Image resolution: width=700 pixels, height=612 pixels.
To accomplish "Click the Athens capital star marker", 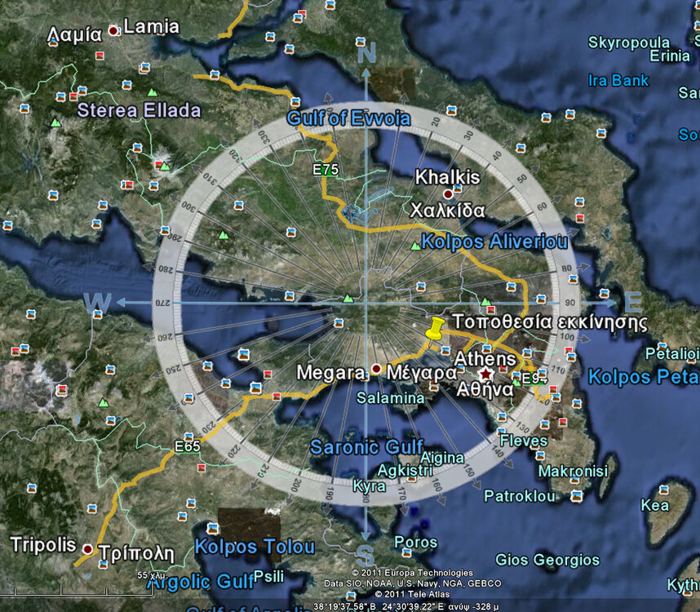I will point(485,374).
